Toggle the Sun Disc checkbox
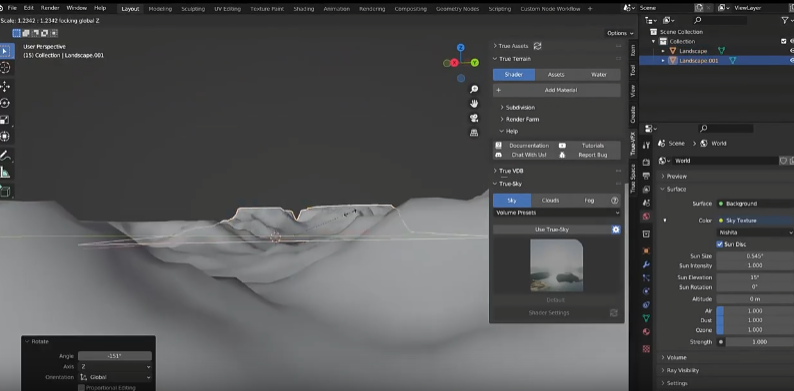Image resolution: width=794 pixels, height=391 pixels. (720, 244)
